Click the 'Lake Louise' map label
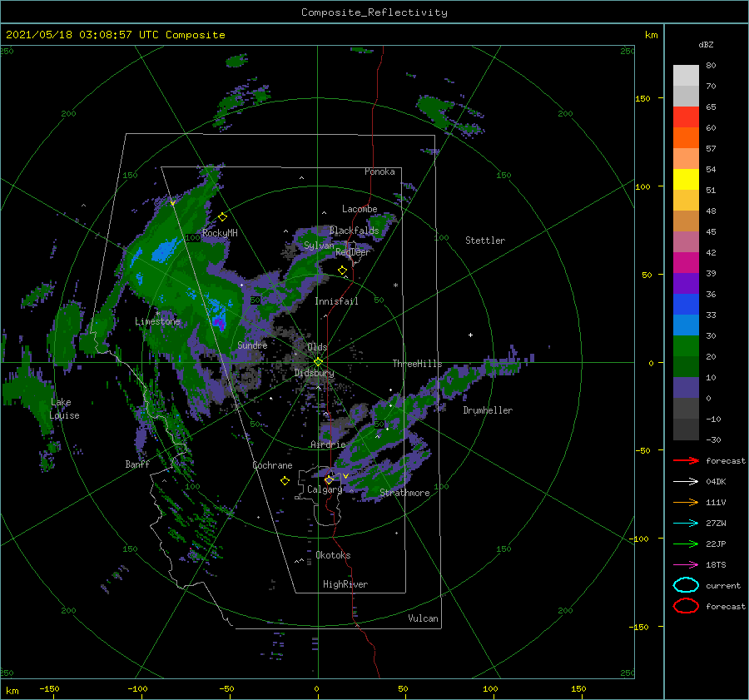Image resolution: width=749 pixels, height=700 pixels. [64, 409]
